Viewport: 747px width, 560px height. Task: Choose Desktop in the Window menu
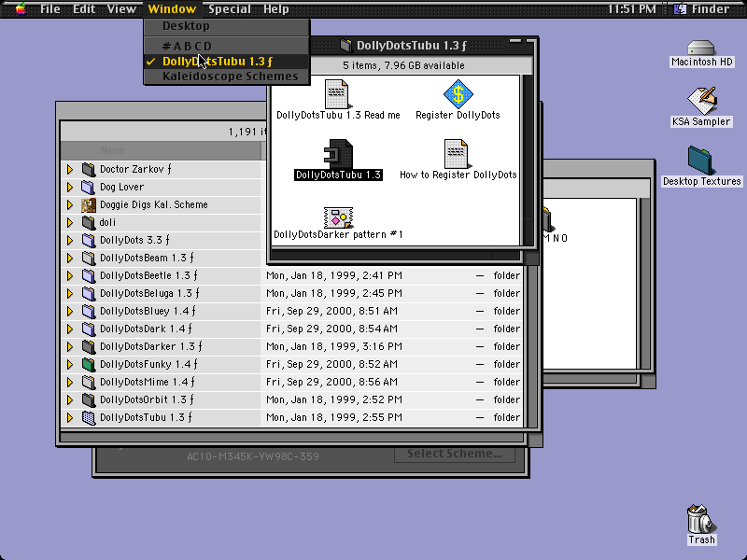click(x=227, y=26)
